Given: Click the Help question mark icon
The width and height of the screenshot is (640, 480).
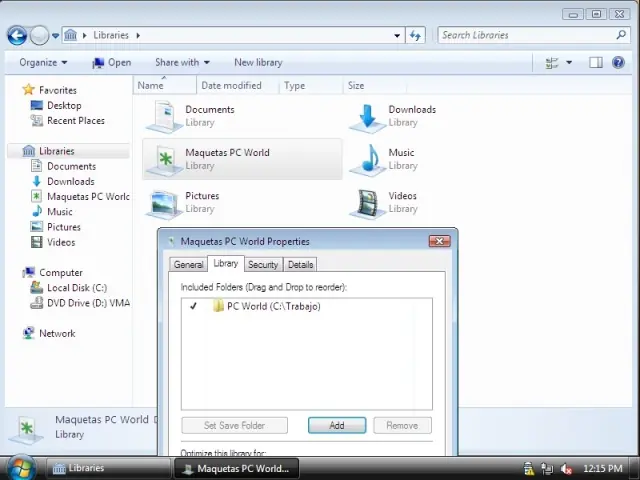Looking at the screenshot, I should [618, 62].
